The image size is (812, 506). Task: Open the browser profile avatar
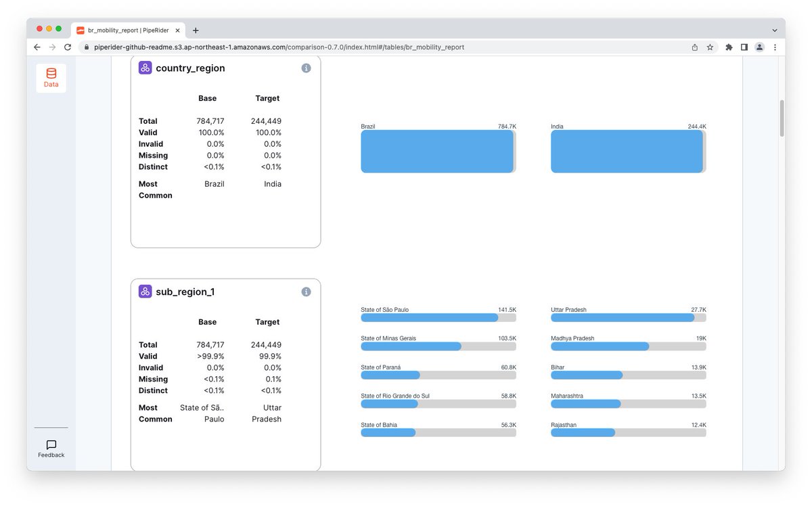tap(760, 47)
